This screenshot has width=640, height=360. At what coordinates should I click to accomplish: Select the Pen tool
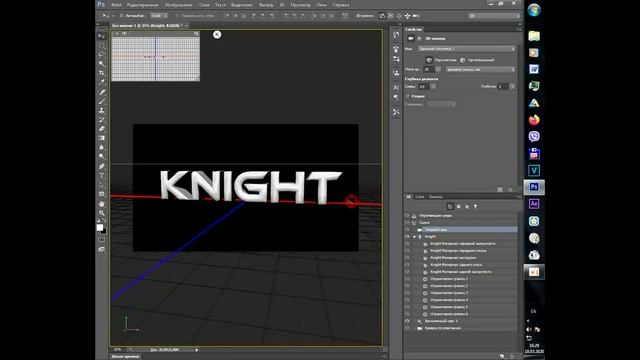102,167
